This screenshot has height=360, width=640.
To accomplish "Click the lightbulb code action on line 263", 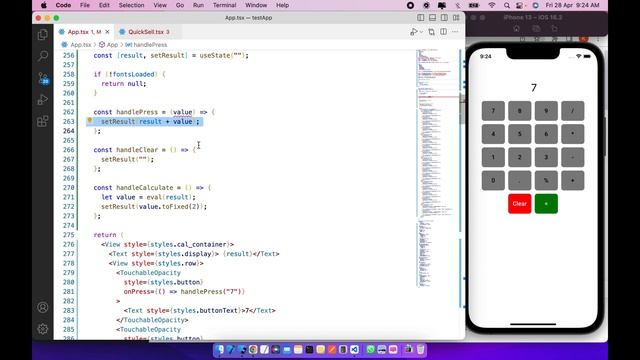I will 90,120.
